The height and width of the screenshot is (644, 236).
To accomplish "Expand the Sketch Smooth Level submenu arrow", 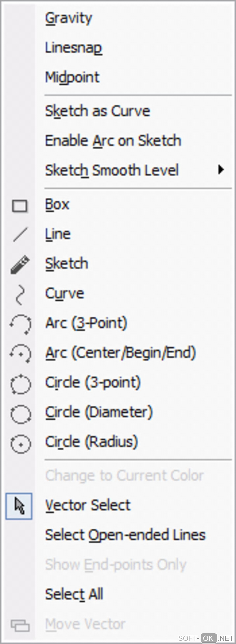I will 220,170.
